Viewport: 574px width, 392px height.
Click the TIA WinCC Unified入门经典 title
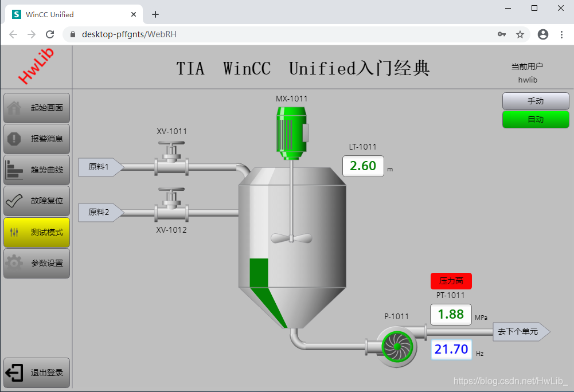(x=303, y=68)
